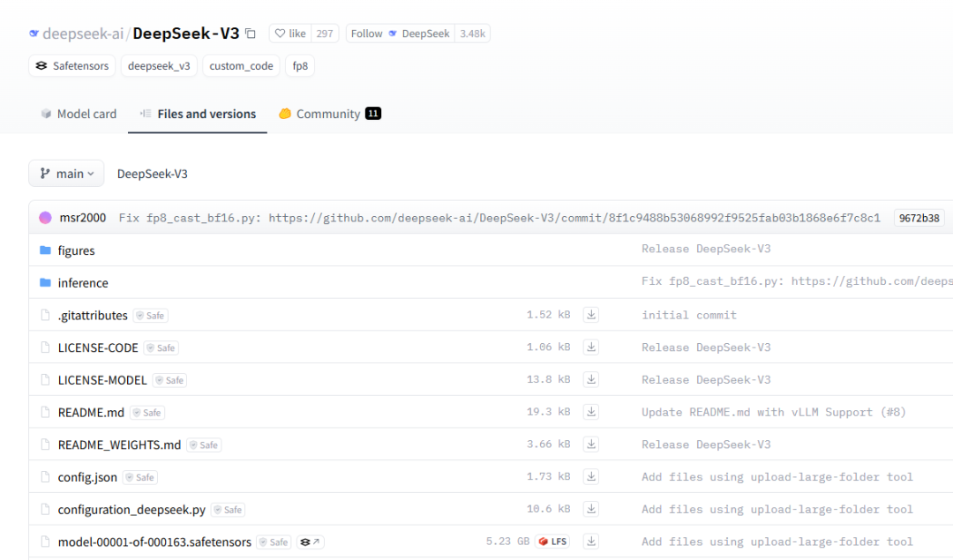Click the 3.48k follower count badge
Screen dimensions: 953x560
pyautogui.click(x=472, y=33)
